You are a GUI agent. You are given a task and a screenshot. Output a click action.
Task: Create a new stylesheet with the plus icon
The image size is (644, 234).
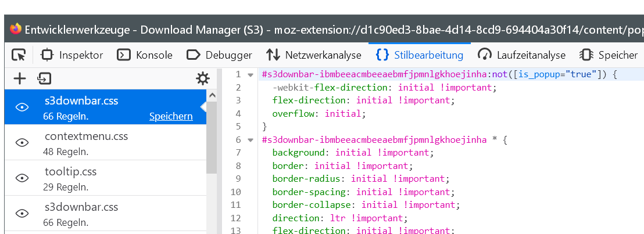pyautogui.click(x=20, y=78)
